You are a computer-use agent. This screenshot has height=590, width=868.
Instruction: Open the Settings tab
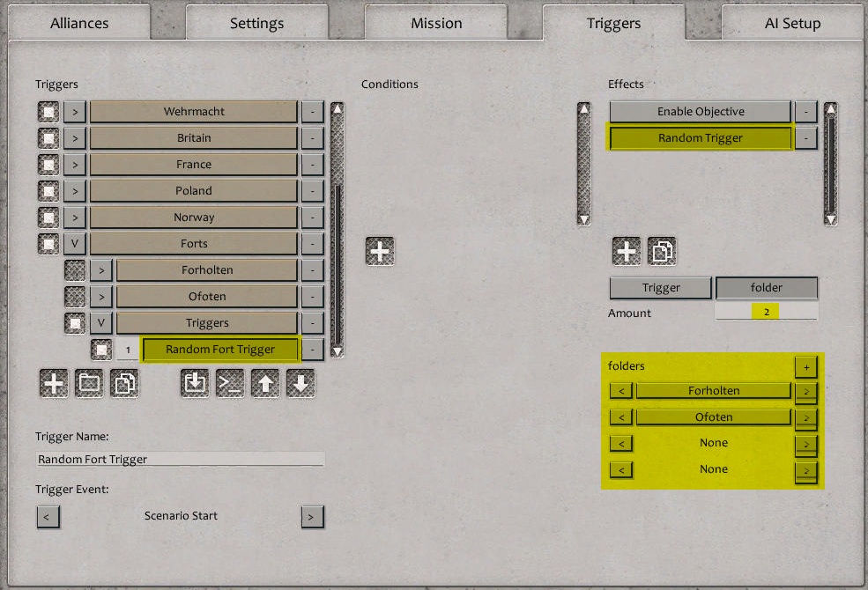pos(256,23)
